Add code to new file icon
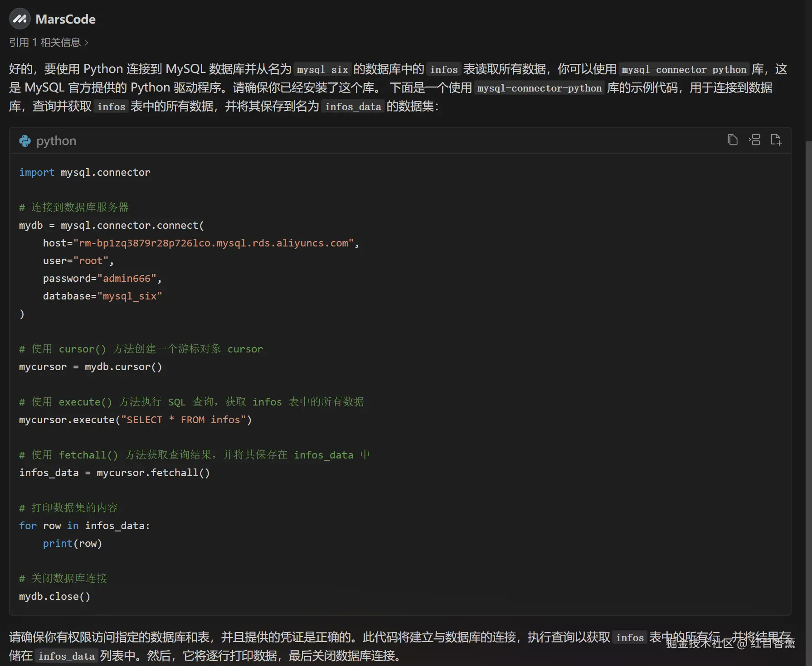The height and width of the screenshot is (666, 812). tap(776, 140)
